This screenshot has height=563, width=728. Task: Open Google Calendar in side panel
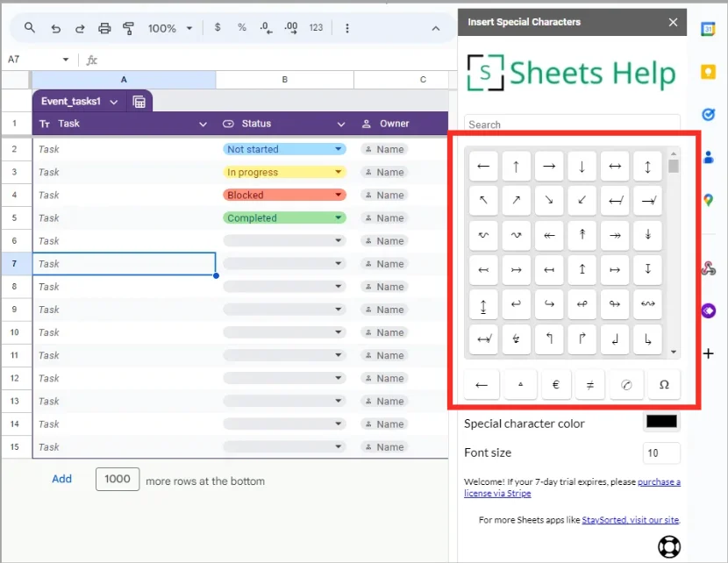point(708,29)
